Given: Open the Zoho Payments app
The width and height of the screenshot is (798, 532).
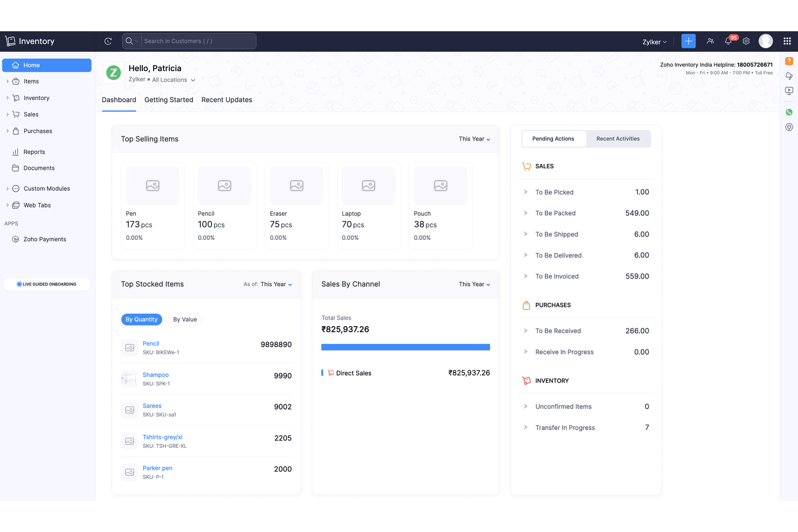Looking at the screenshot, I should coord(45,239).
